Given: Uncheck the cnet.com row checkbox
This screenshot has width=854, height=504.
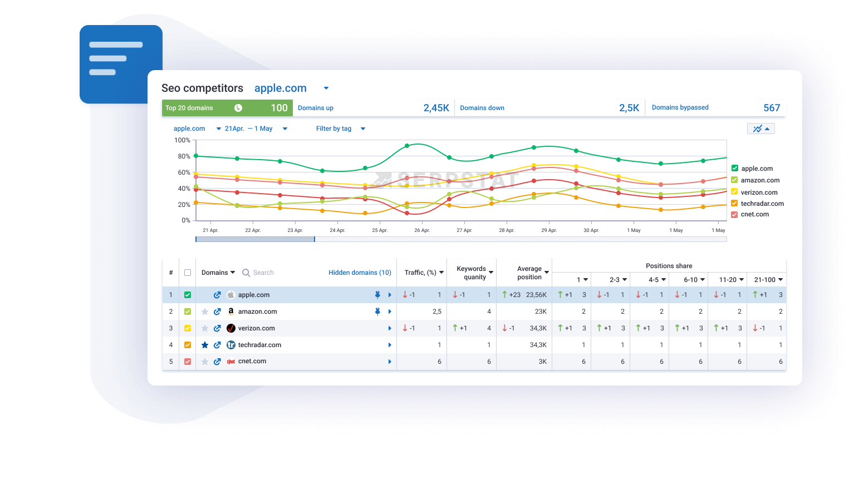Looking at the screenshot, I should click(x=188, y=362).
